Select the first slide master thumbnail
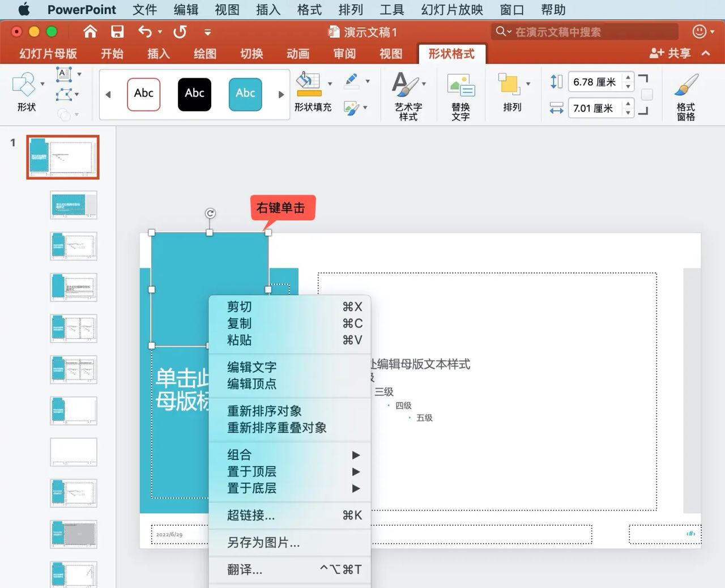 pyautogui.click(x=62, y=157)
